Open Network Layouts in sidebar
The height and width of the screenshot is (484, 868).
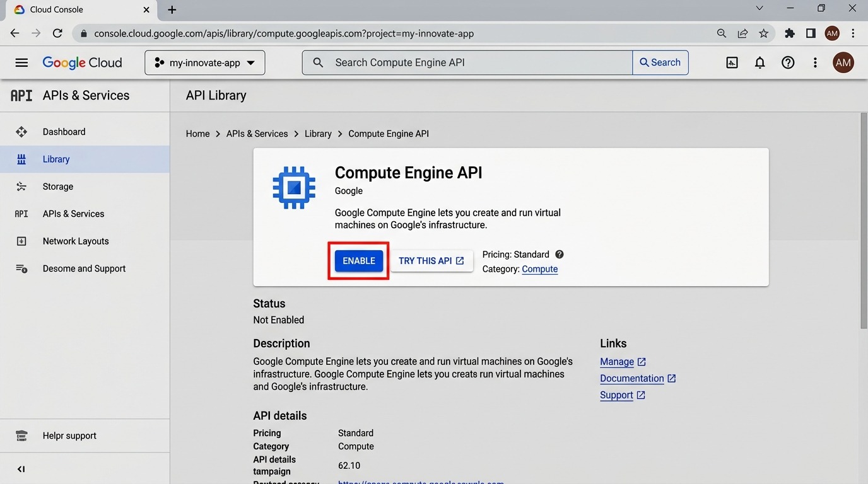coord(85,241)
